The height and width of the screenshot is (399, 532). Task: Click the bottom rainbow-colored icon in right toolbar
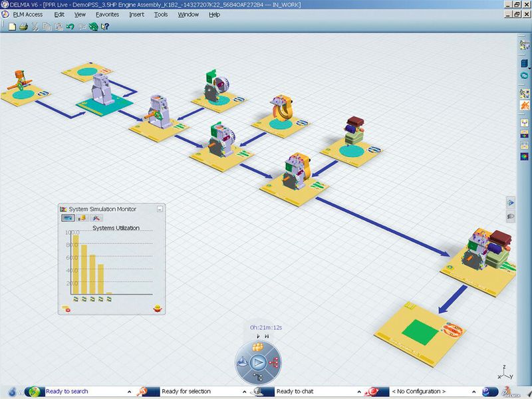[x=525, y=157]
